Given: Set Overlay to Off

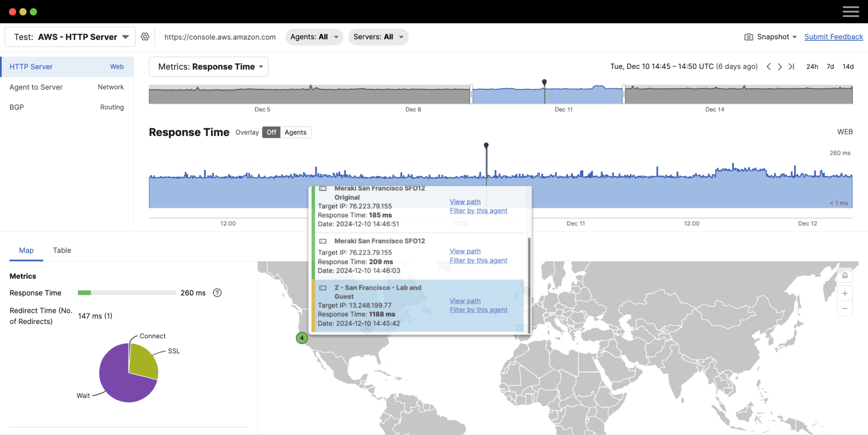Looking at the screenshot, I should [x=271, y=132].
